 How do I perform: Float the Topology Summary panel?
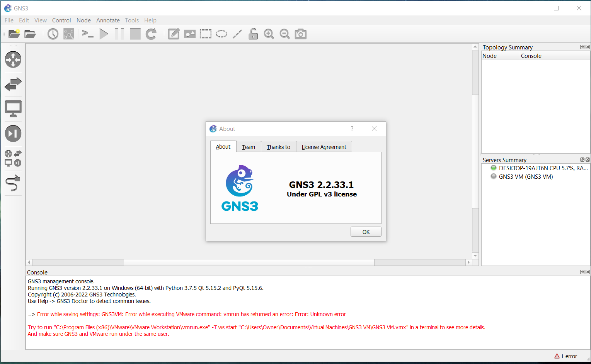click(x=582, y=47)
